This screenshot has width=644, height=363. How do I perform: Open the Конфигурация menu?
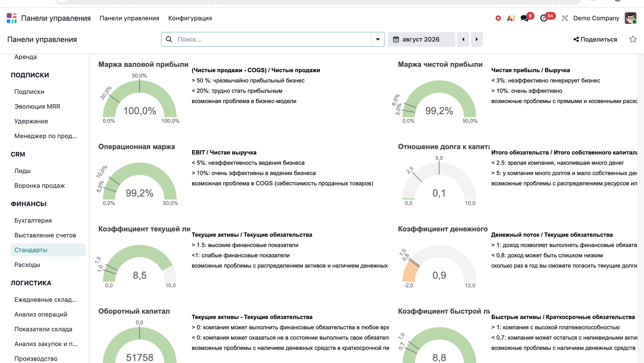[190, 18]
